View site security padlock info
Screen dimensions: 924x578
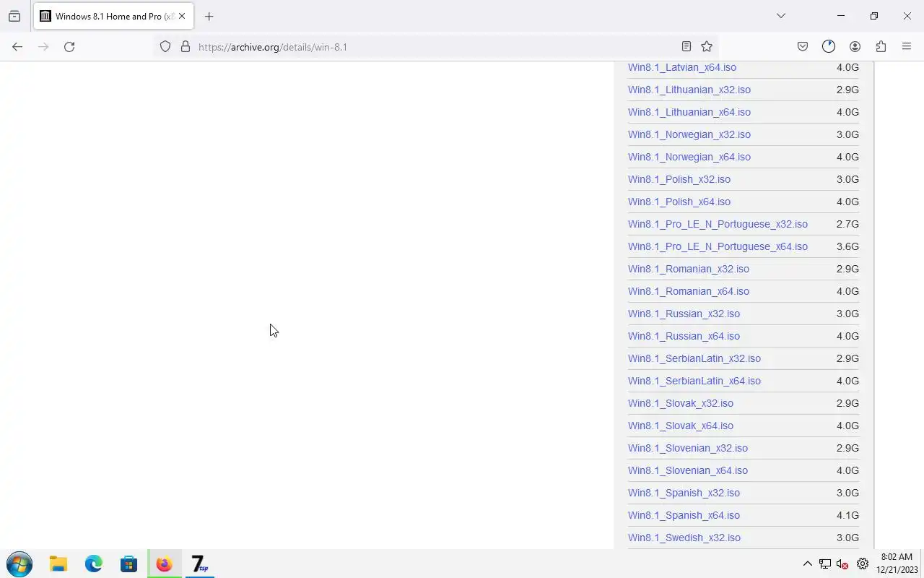point(186,47)
